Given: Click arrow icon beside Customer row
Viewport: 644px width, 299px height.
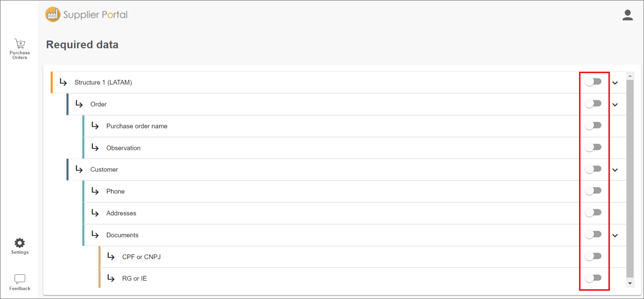Looking at the screenshot, I should (79, 169).
